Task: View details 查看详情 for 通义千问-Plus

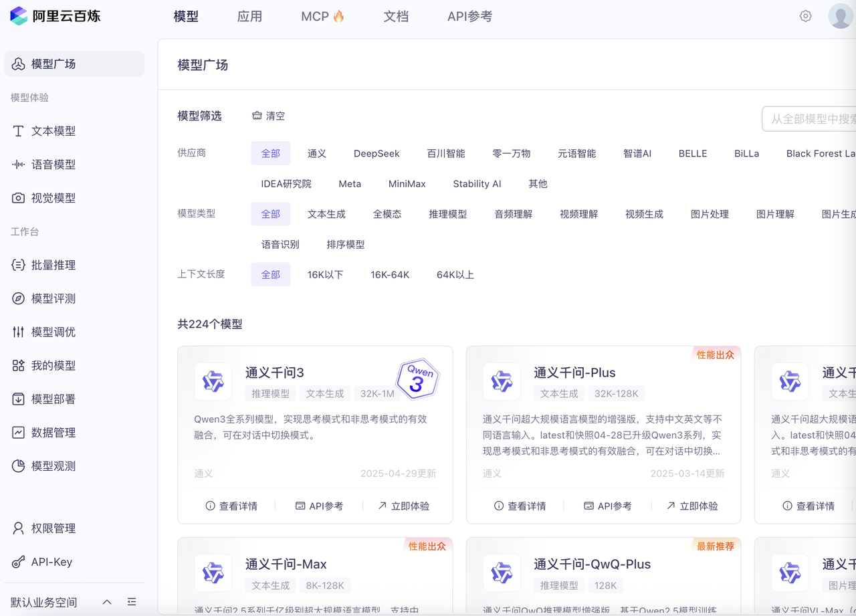Action: 520,506
